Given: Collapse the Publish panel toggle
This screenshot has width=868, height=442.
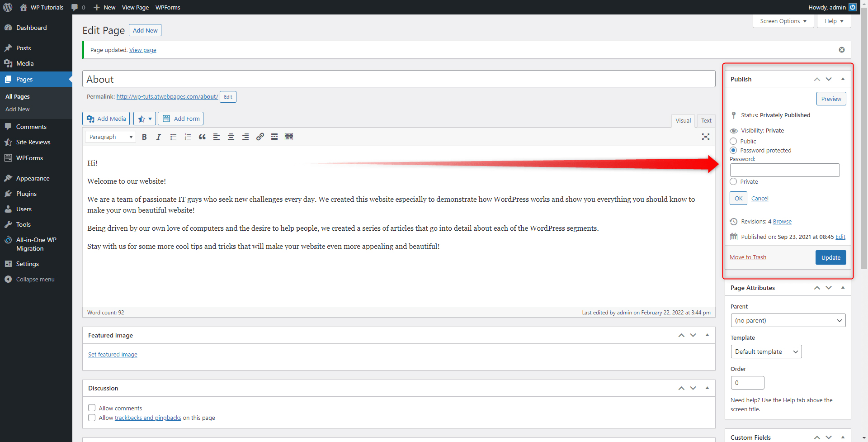Looking at the screenshot, I should point(843,79).
